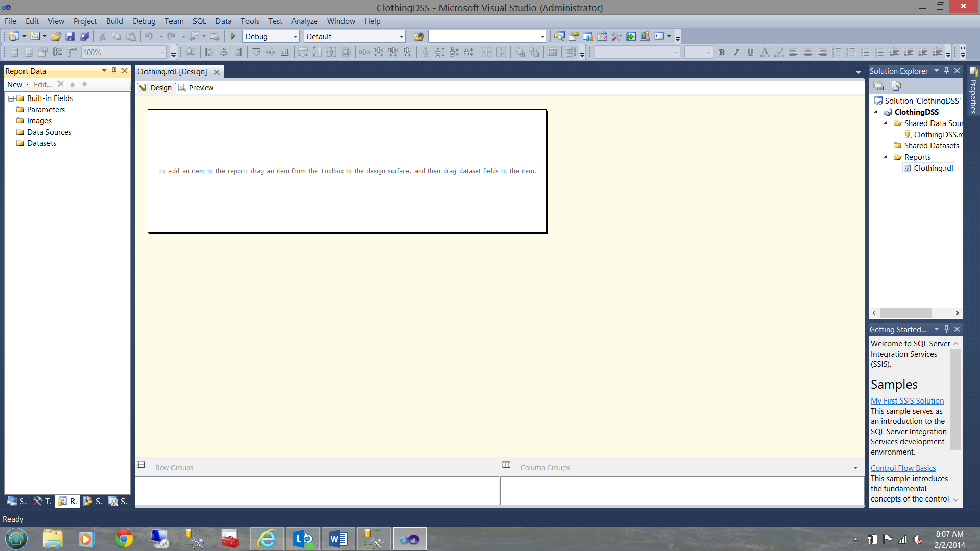Screen dimensions: 980x551
Task: Click the Control Flow Basics link
Action: pyautogui.click(x=903, y=468)
